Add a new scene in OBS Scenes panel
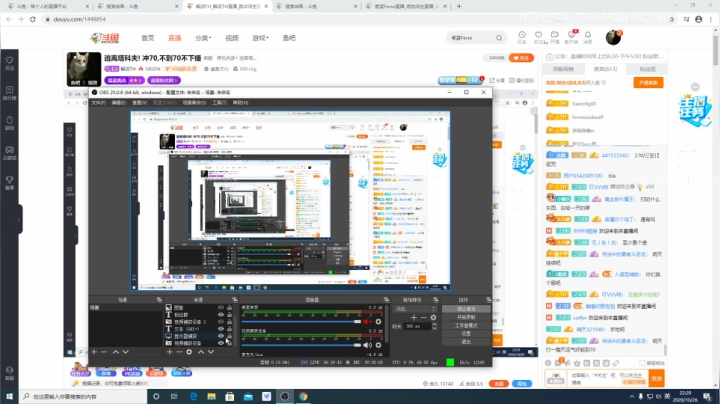 (x=94, y=352)
